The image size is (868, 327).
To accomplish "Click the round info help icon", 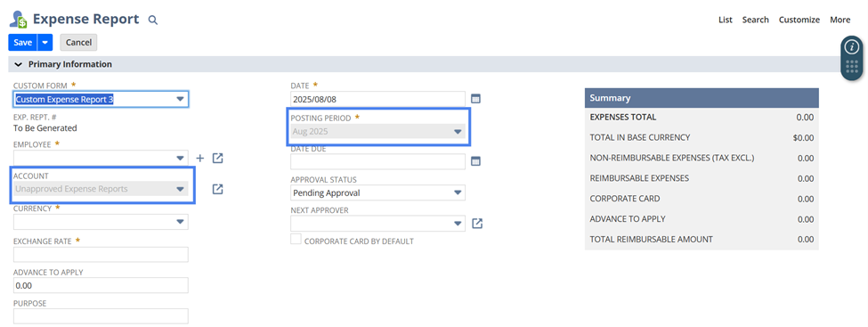I will [x=852, y=47].
